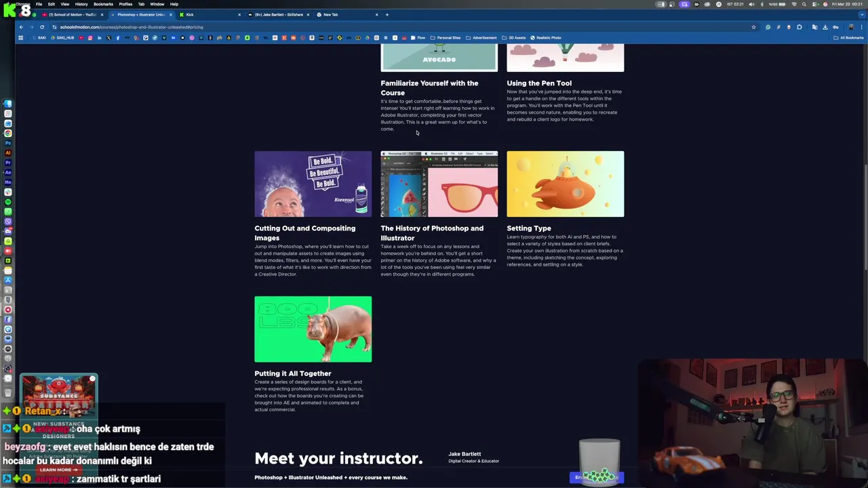The width and height of the screenshot is (868, 488).
Task: Open the File menu
Action: 39,4
